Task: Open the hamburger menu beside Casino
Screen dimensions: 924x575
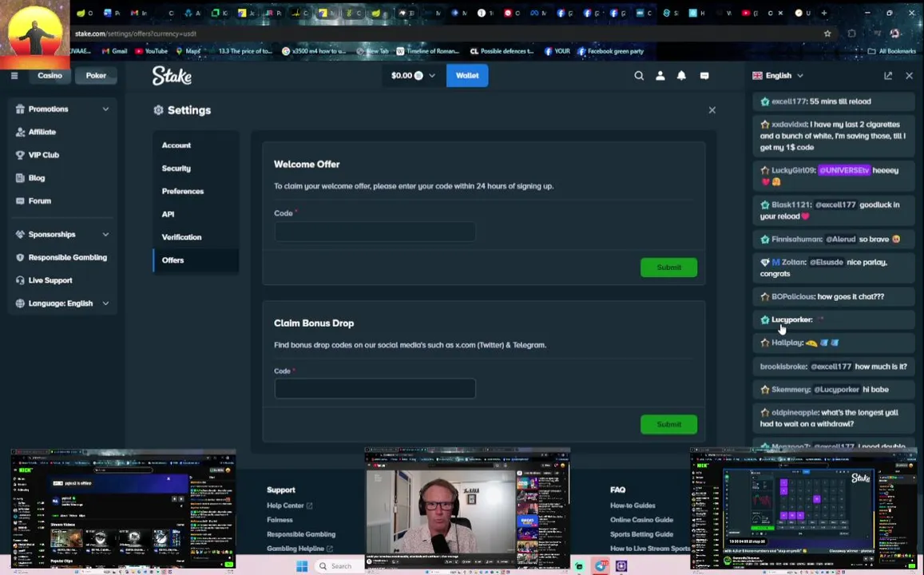Action: tap(14, 75)
